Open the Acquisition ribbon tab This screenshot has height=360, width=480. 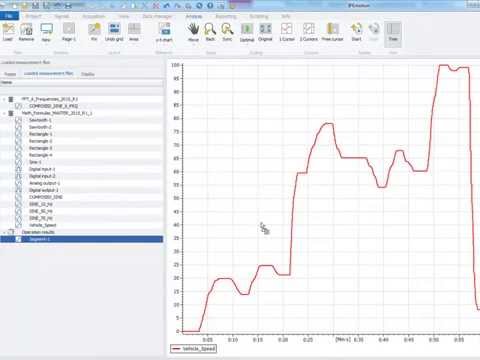coord(94,16)
